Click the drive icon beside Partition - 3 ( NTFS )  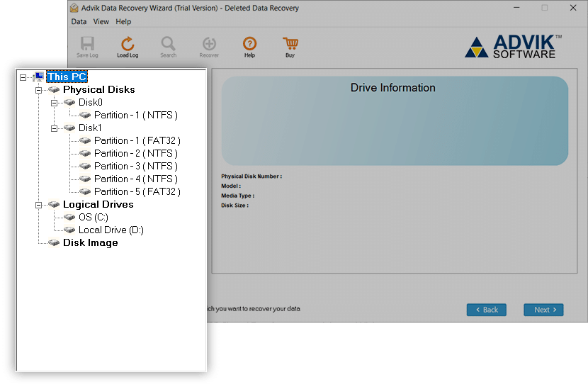[x=85, y=167]
